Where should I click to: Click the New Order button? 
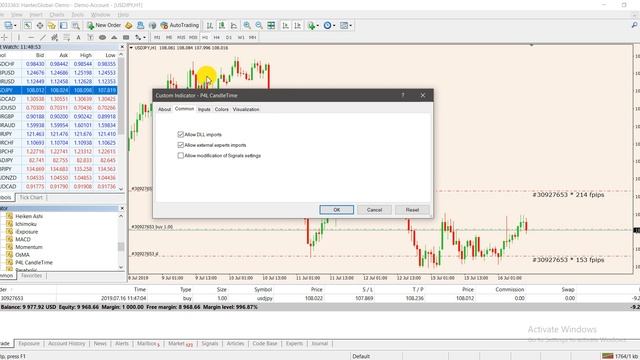[x=104, y=25]
